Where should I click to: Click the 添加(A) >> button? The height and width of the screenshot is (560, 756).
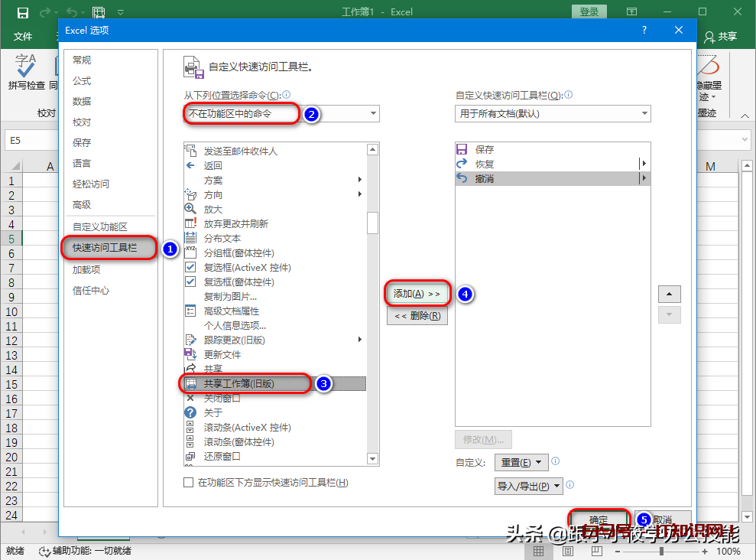click(x=417, y=293)
